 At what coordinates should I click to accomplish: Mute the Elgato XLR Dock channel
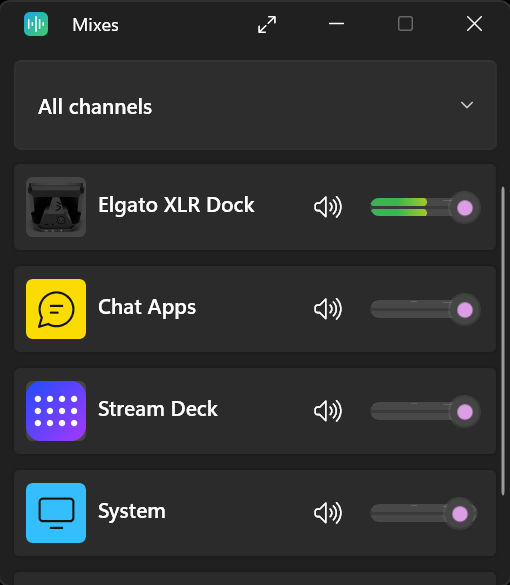pyautogui.click(x=328, y=207)
